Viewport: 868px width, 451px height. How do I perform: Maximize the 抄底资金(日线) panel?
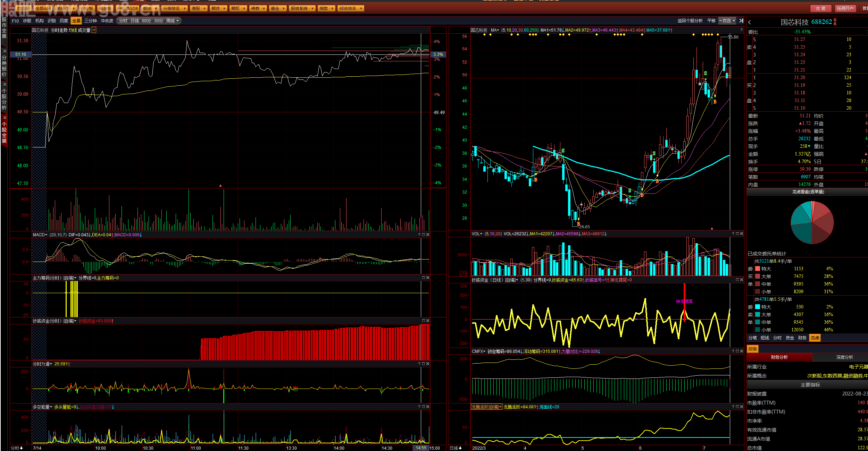tap(737, 280)
